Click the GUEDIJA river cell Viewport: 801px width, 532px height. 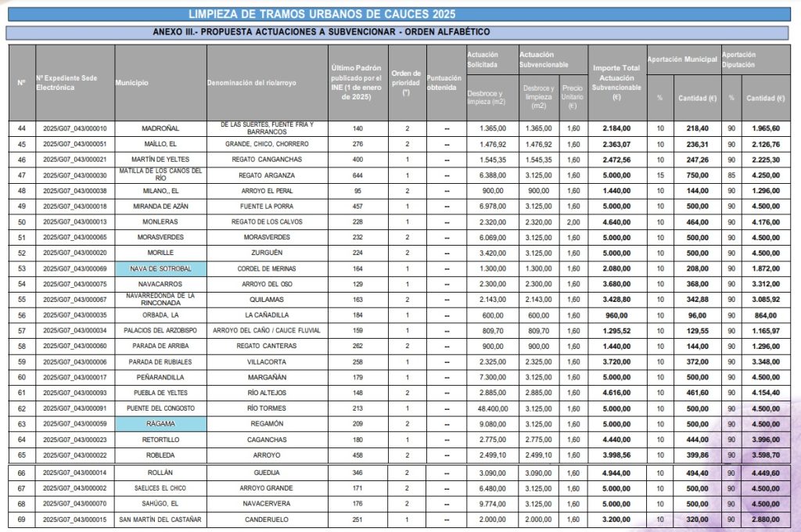click(x=267, y=473)
